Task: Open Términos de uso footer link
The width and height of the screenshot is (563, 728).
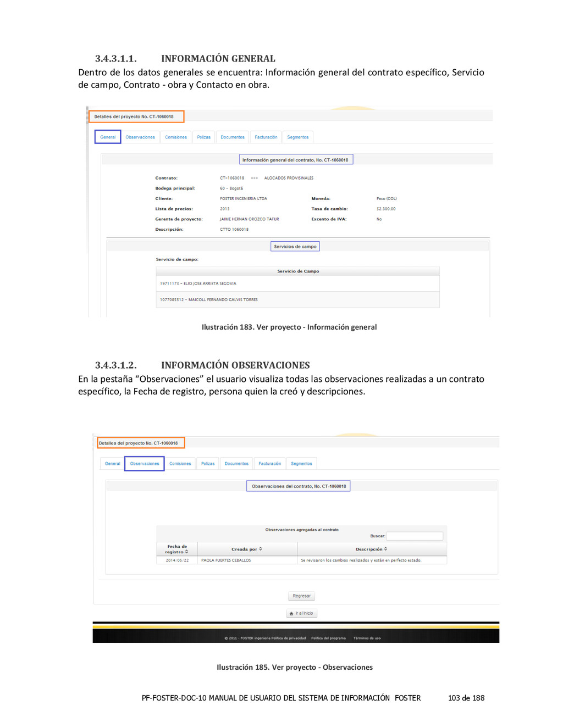Action: (x=367, y=638)
